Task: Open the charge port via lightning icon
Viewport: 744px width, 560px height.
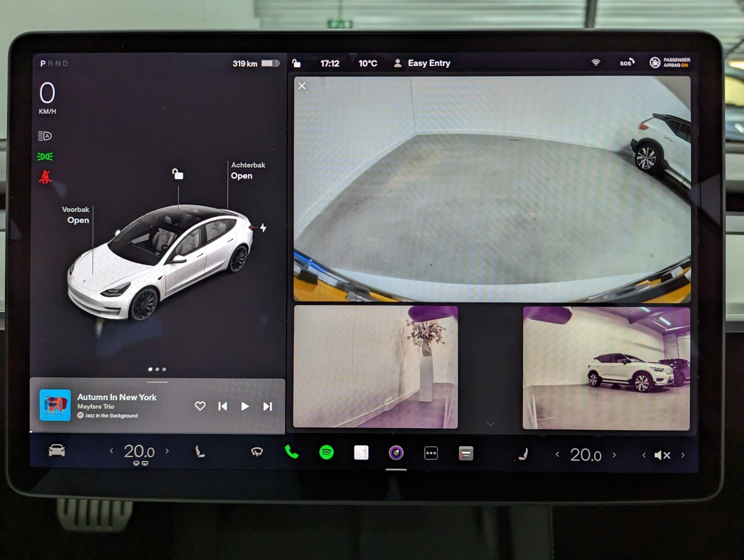Action: click(263, 228)
